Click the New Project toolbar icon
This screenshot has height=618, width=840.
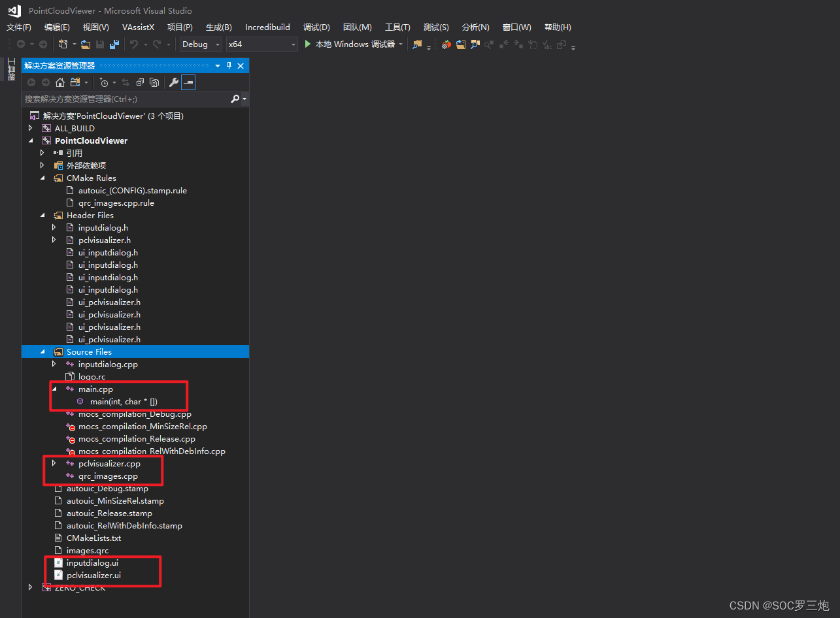point(63,44)
